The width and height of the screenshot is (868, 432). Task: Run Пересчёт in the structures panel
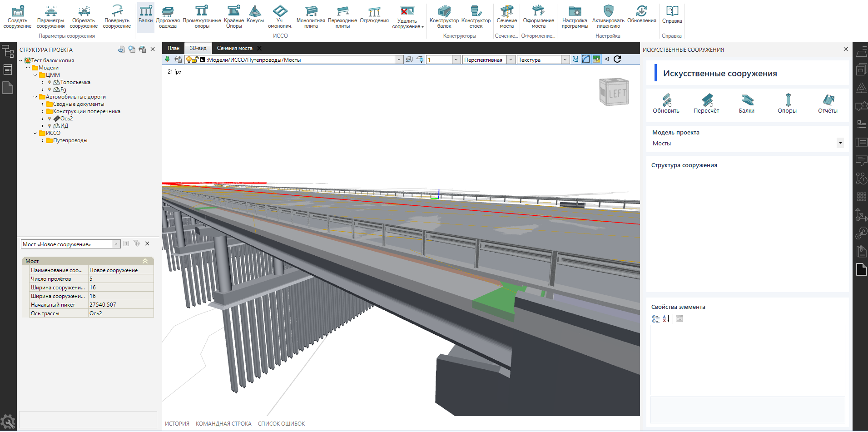tap(706, 103)
